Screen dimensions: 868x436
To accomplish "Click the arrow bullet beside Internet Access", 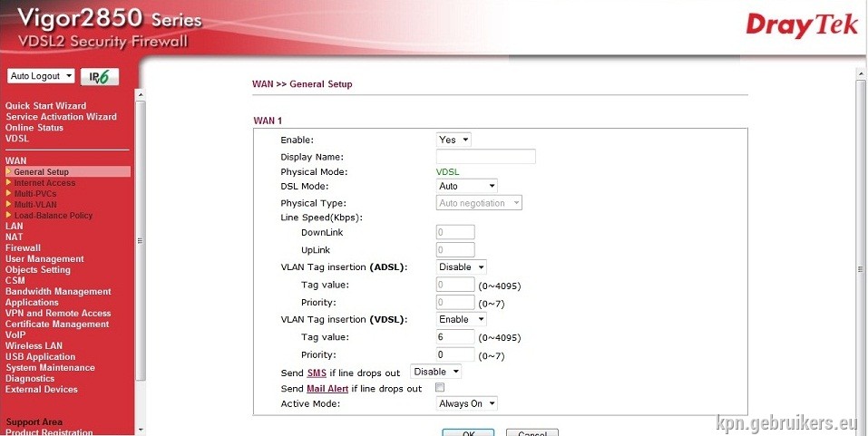I will click(x=9, y=182).
